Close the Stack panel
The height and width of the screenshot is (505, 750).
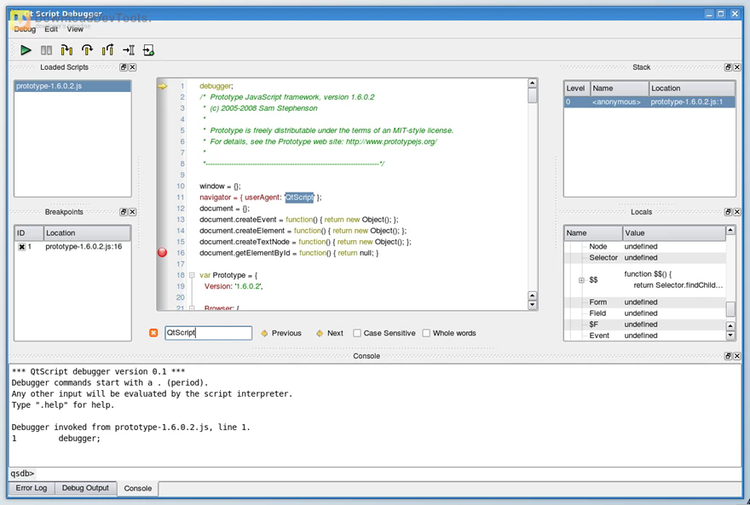pos(737,67)
